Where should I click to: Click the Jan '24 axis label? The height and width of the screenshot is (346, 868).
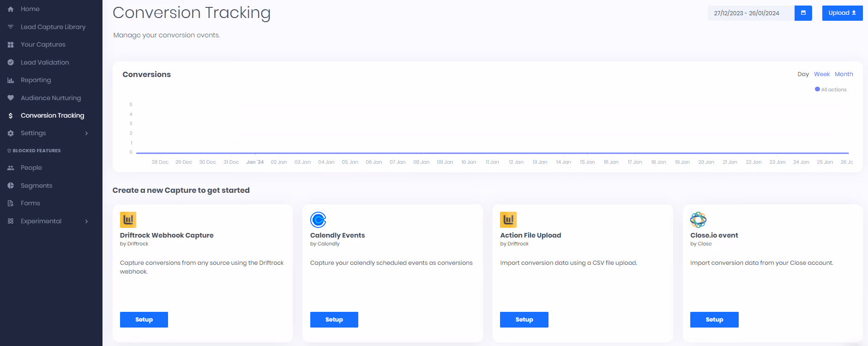[255, 162]
